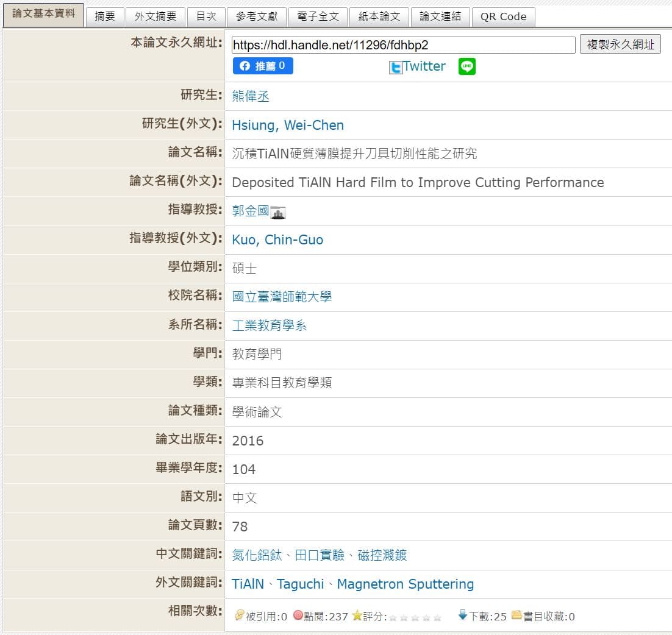
Task: Click the Twitter bird icon
Action: click(396, 68)
